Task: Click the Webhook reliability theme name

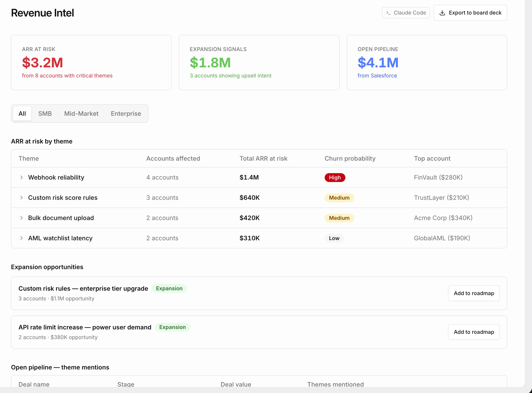Action: pyautogui.click(x=56, y=178)
